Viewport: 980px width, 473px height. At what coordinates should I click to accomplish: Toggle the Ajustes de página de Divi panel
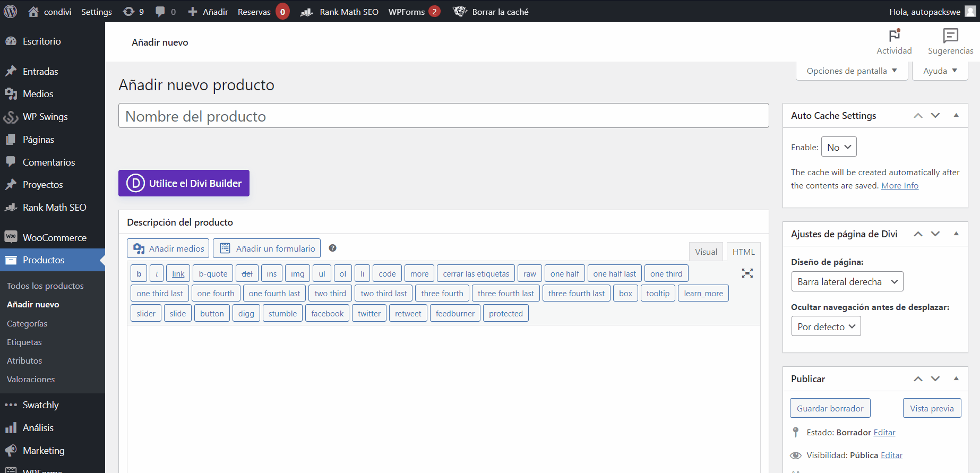pos(956,234)
